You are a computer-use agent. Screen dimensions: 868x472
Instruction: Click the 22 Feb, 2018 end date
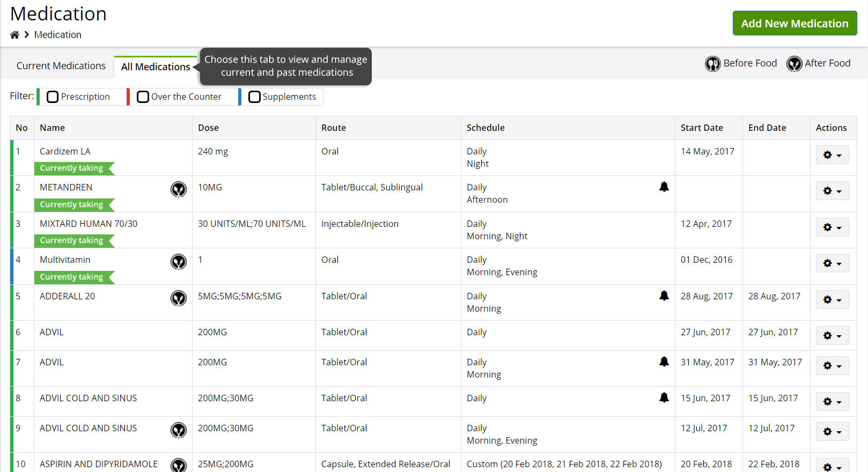click(774, 464)
